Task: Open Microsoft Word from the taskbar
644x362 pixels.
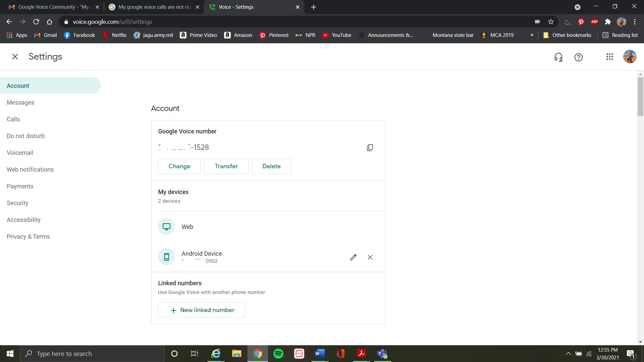Action: [x=320, y=354]
